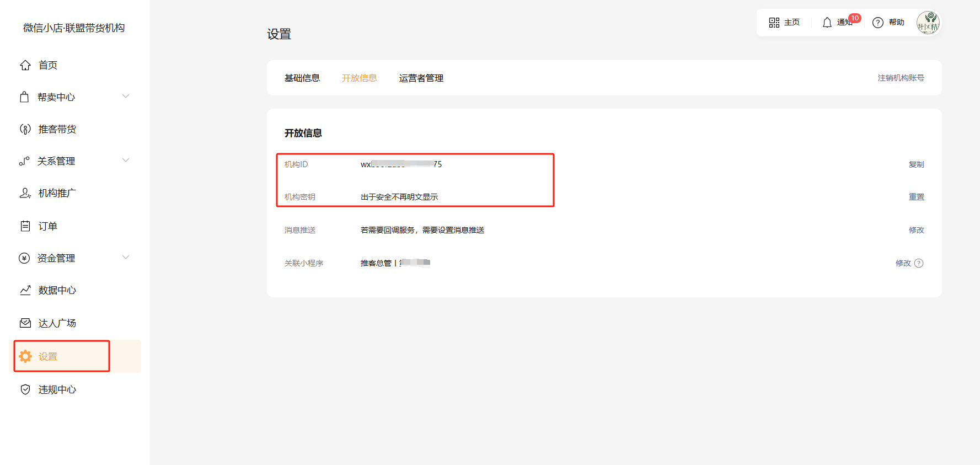The width and height of the screenshot is (980, 465).
Task: Switch to the 基础信息 tab
Action: point(302,78)
